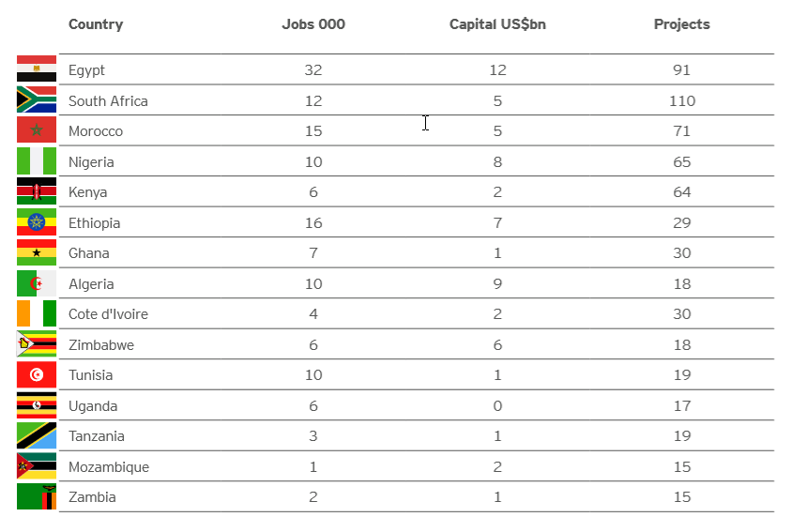The image size is (807, 532).
Task: Click the Mozambique flag icon
Action: (x=37, y=466)
